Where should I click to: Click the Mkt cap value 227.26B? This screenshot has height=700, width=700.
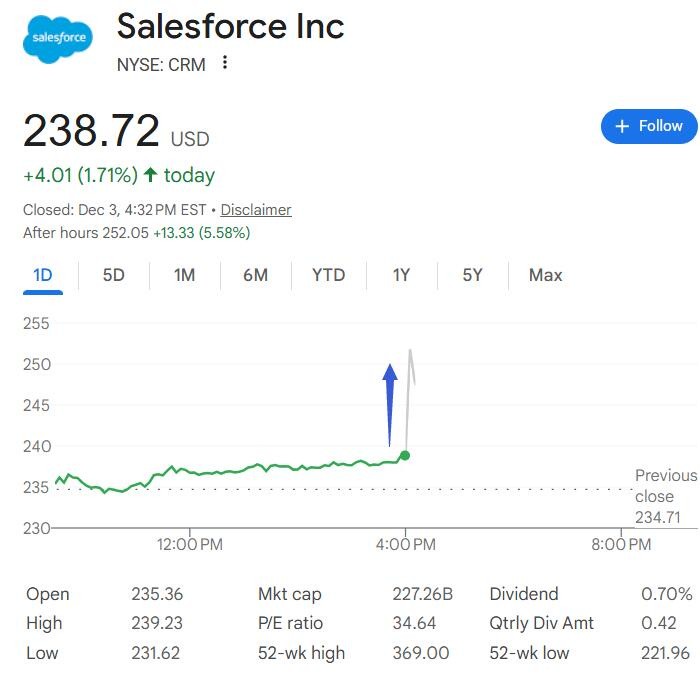click(x=422, y=594)
